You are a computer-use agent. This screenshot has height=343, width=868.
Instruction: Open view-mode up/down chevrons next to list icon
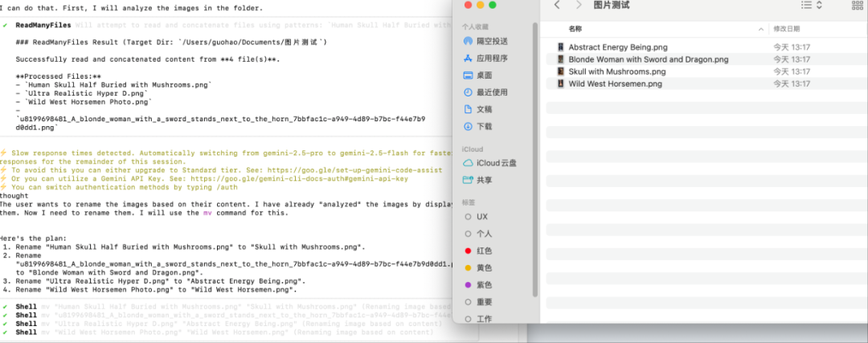pos(819,5)
